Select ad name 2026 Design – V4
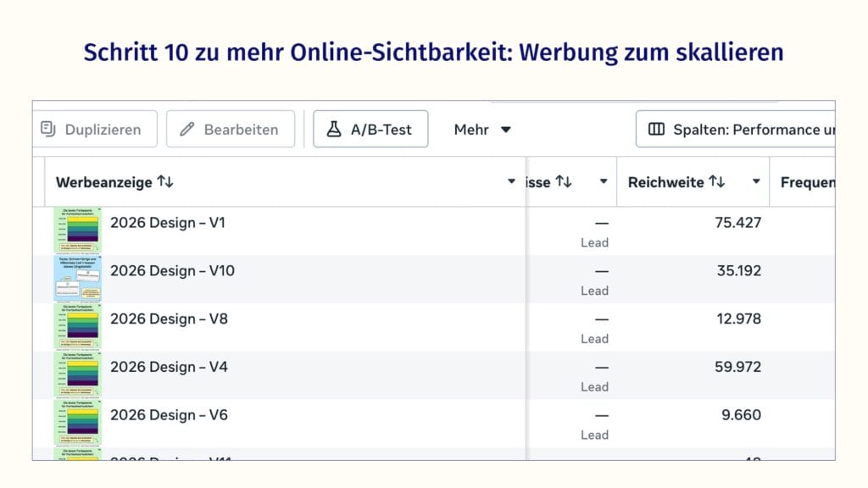Viewport: 868px width, 488px height. pyautogui.click(x=169, y=367)
